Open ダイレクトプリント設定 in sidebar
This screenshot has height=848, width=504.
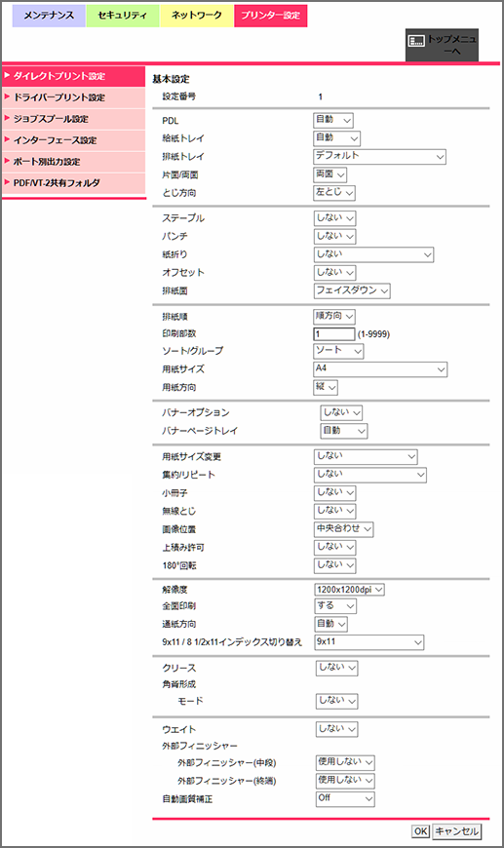click(73, 76)
